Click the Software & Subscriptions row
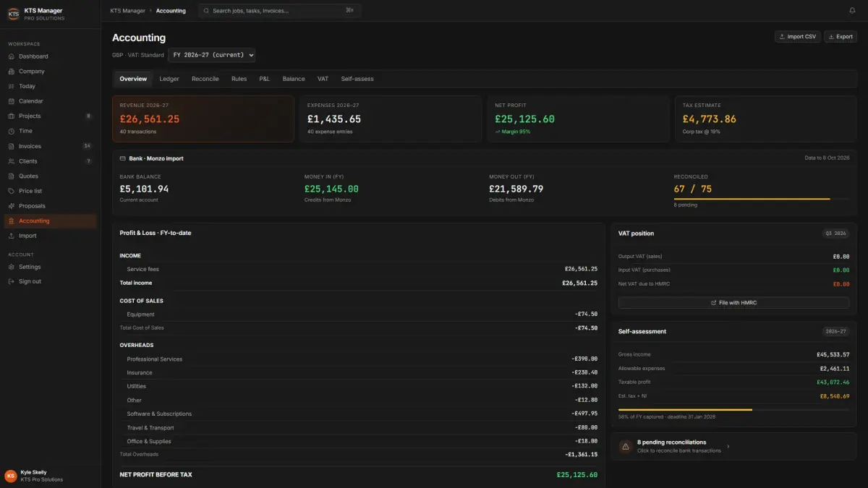The width and height of the screenshot is (868, 488). click(359, 414)
